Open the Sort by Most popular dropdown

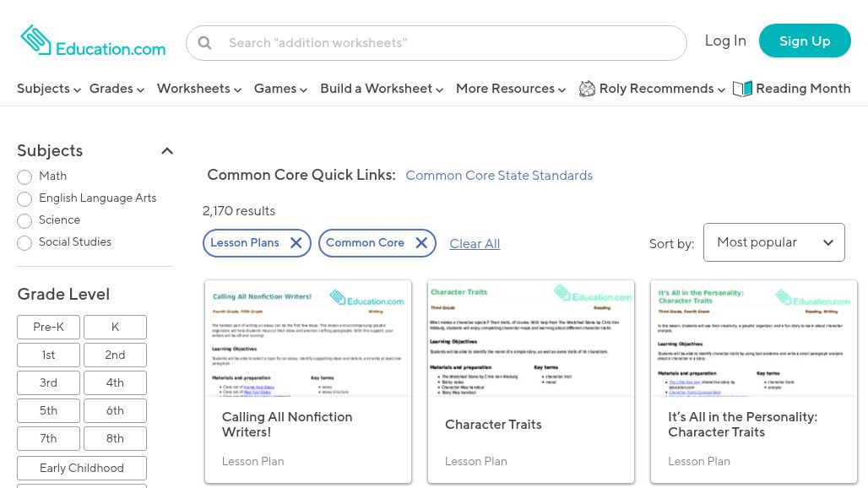(773, 242)
